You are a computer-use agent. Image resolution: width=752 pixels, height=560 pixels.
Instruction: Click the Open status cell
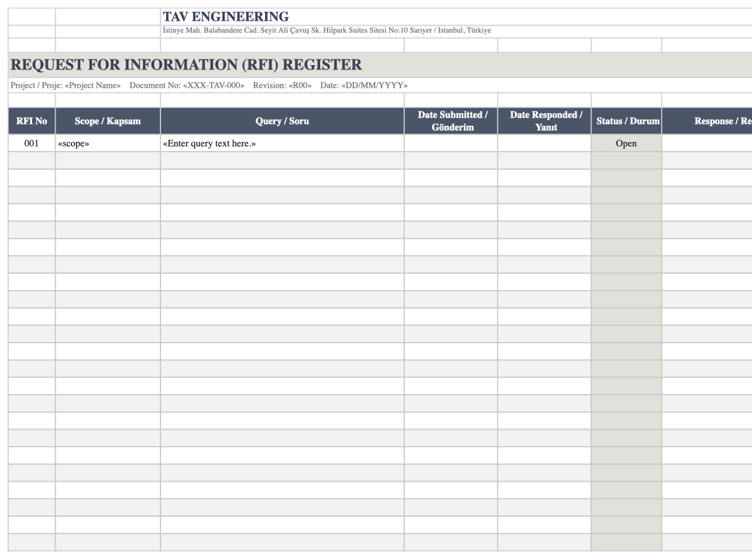pyautogui.click(x=627, y=143)
